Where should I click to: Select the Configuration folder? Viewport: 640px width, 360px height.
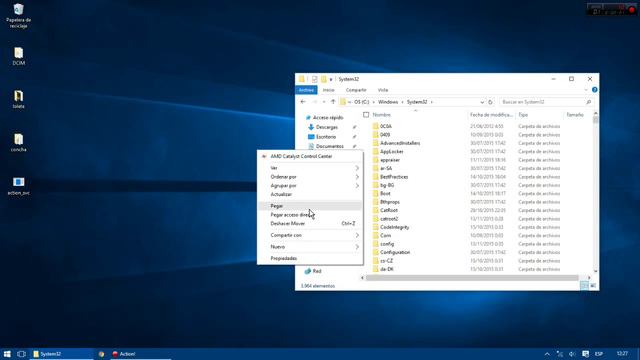[x=395, y=252]
